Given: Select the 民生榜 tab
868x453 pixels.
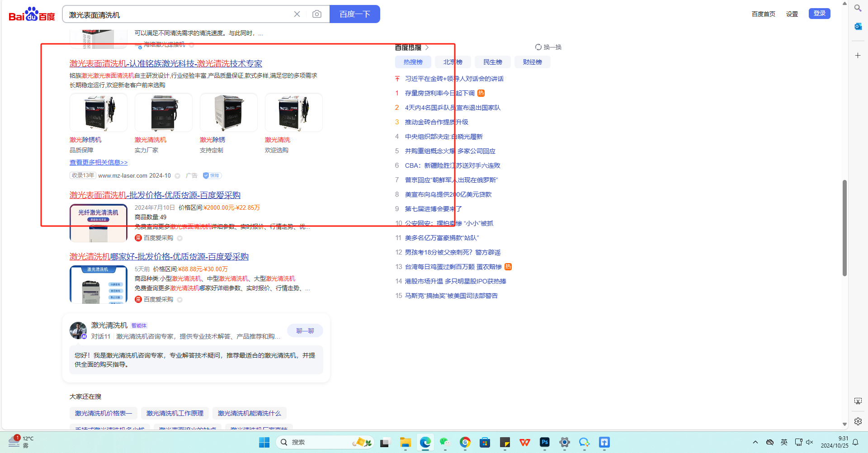Looking at the screenshot, I should (x=492, y=62).
